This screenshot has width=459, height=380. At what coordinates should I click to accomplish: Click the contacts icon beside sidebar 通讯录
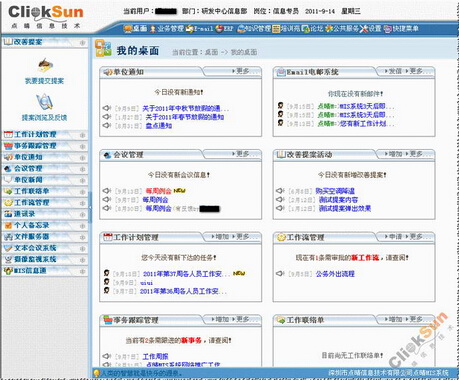(8, 214)
